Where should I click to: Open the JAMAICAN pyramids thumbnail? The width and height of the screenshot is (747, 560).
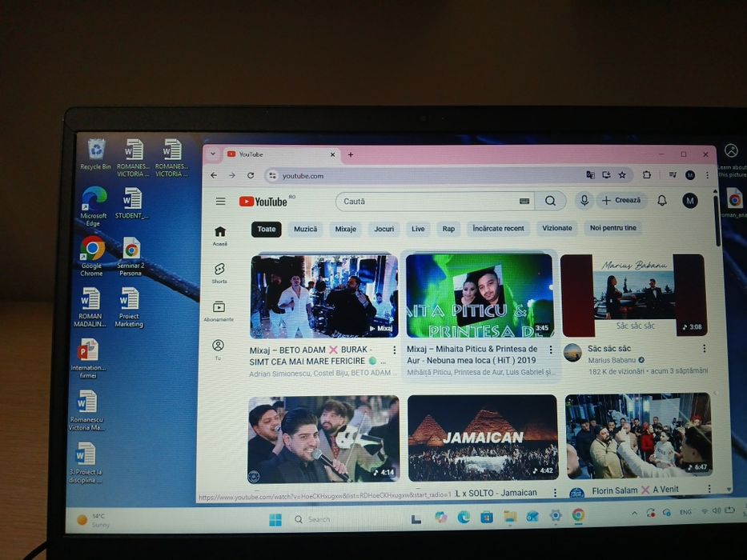coord(482,438)
